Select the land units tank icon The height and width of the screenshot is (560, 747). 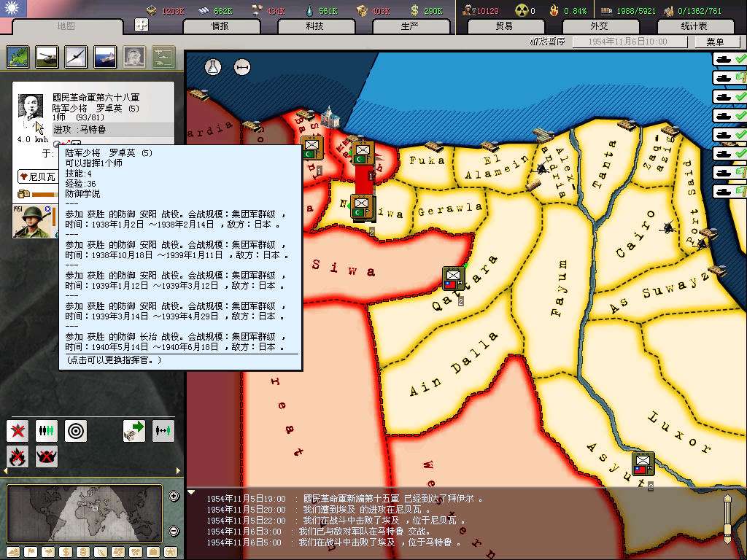46,57
